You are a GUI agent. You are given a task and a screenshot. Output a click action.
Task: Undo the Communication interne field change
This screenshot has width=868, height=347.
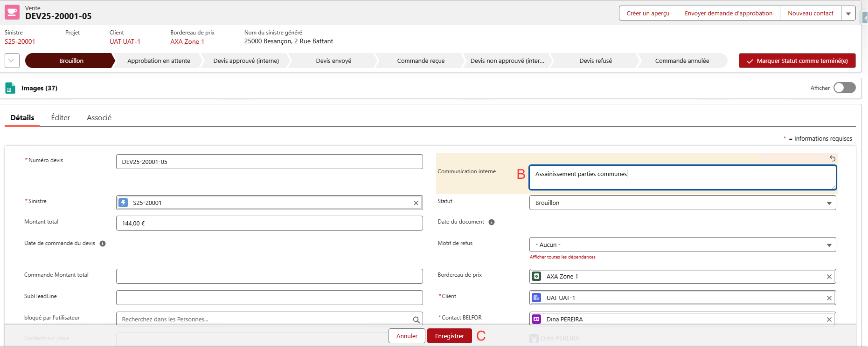(x=833, y=158)
